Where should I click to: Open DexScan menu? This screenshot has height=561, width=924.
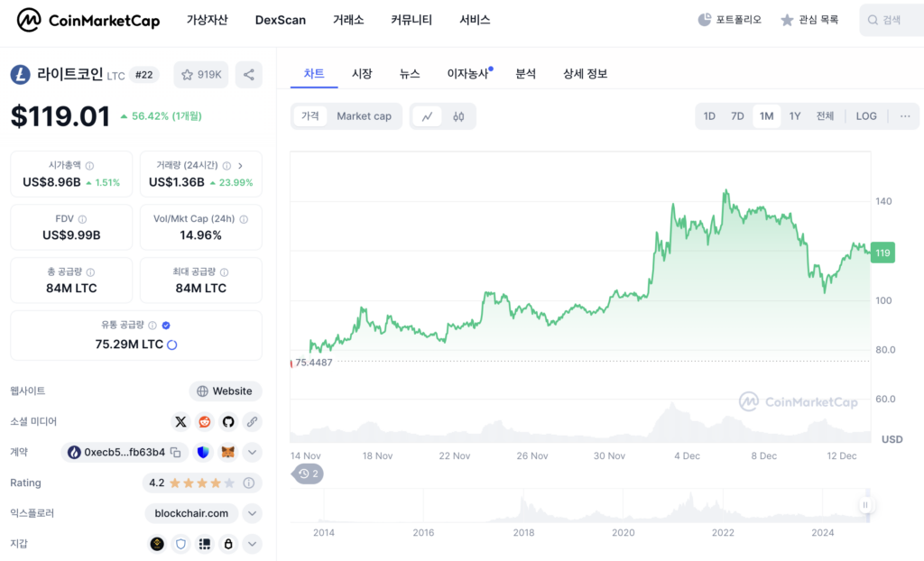281,20
